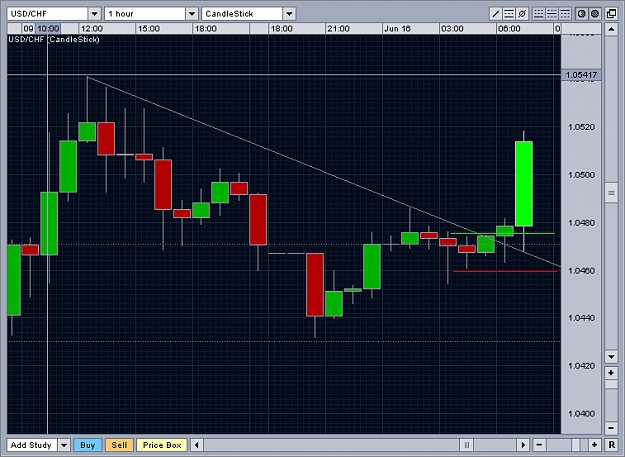This screenshot has height=457, width=625.
Task: Select the horizontal lines drawing tool
Action: [x=509, y=14]
